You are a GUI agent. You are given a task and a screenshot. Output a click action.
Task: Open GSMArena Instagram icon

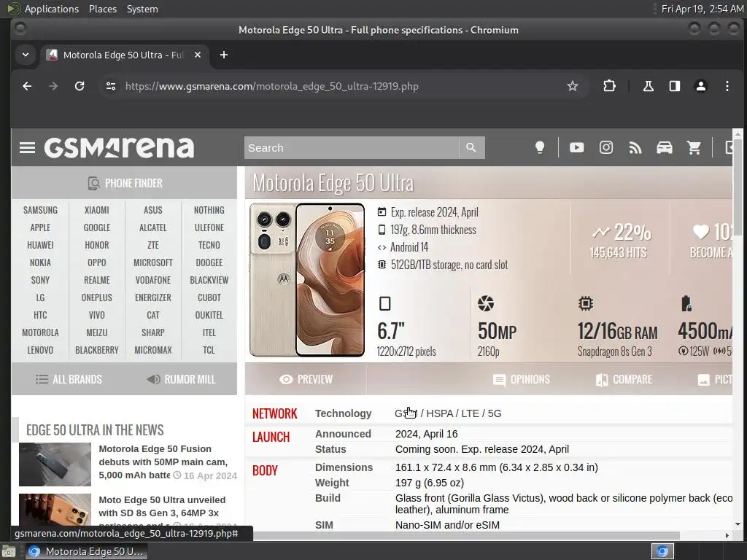click(x=606, y=147)
